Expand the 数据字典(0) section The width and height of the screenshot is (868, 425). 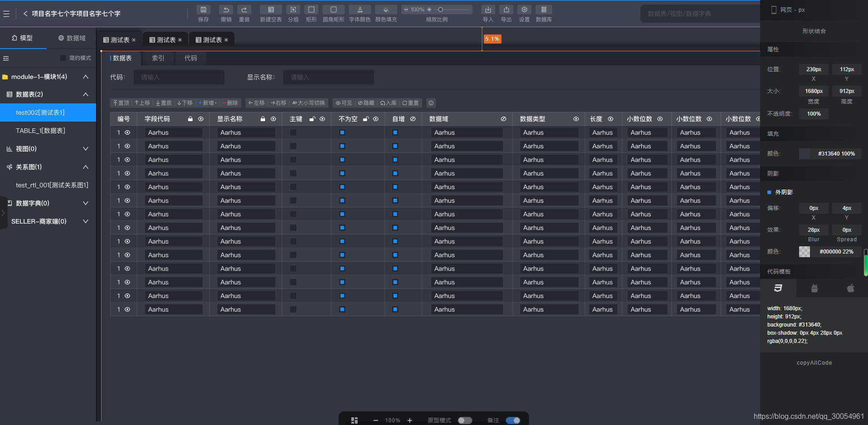pos(85,203)
